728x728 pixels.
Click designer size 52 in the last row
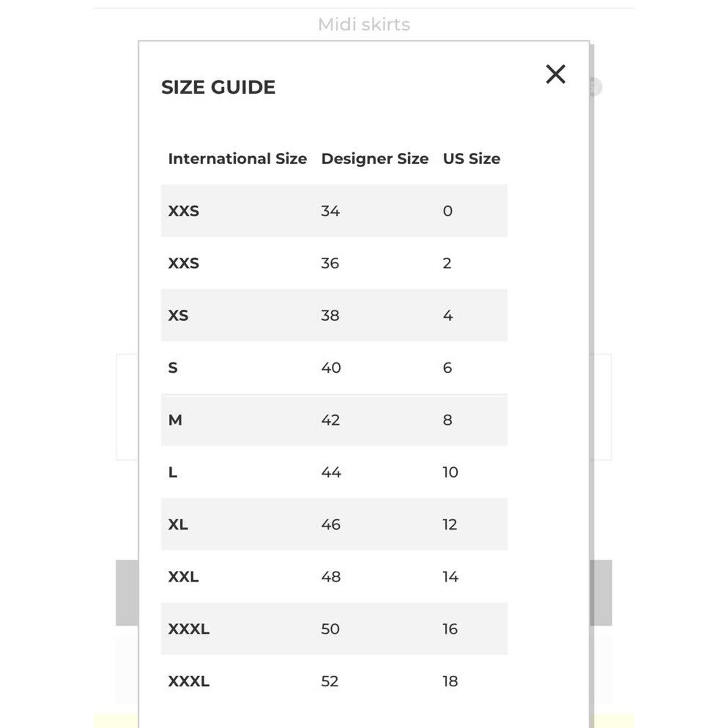330,682
